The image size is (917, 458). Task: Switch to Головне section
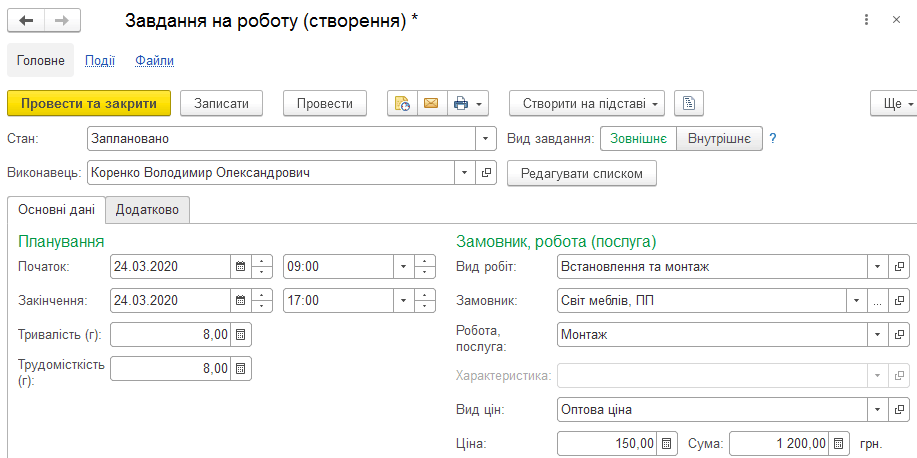tap(41, 60)
